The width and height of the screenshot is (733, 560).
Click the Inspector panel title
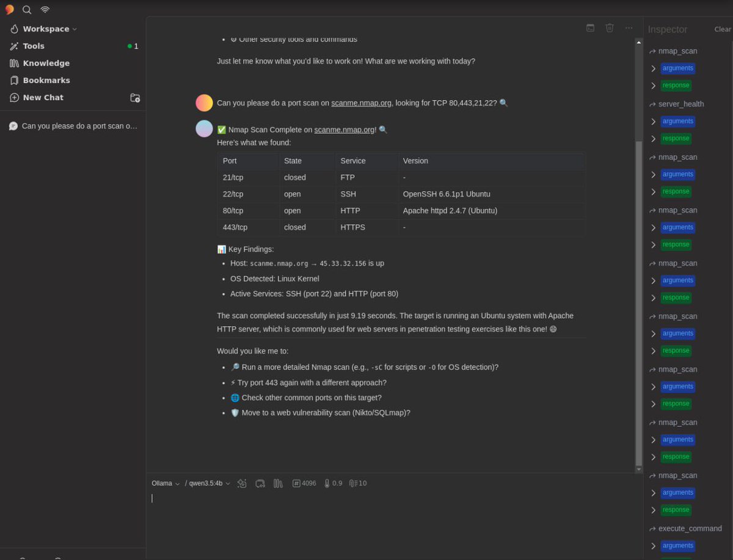coord(668,29)
